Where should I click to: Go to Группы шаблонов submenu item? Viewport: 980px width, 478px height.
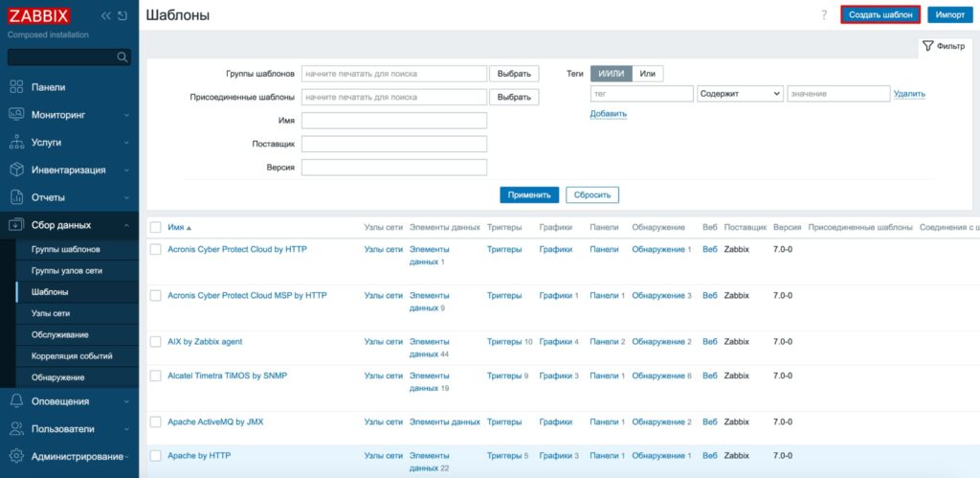click(x=66, y=250)
